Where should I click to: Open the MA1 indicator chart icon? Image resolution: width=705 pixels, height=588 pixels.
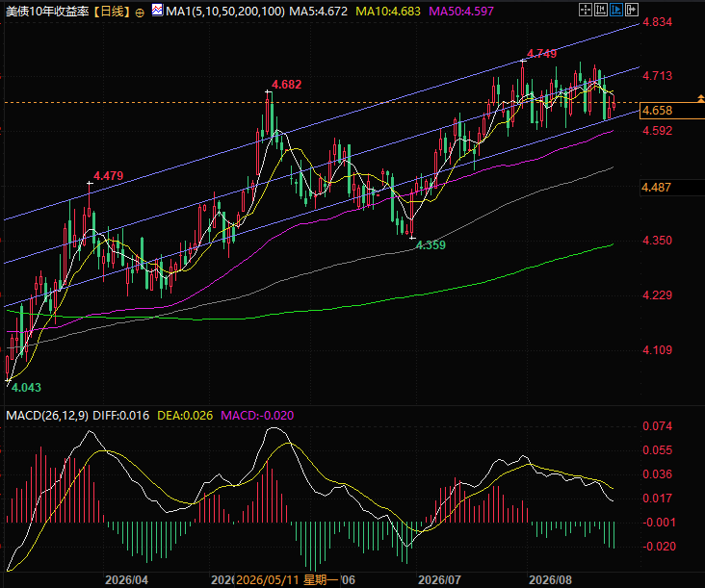coord(157,10)
